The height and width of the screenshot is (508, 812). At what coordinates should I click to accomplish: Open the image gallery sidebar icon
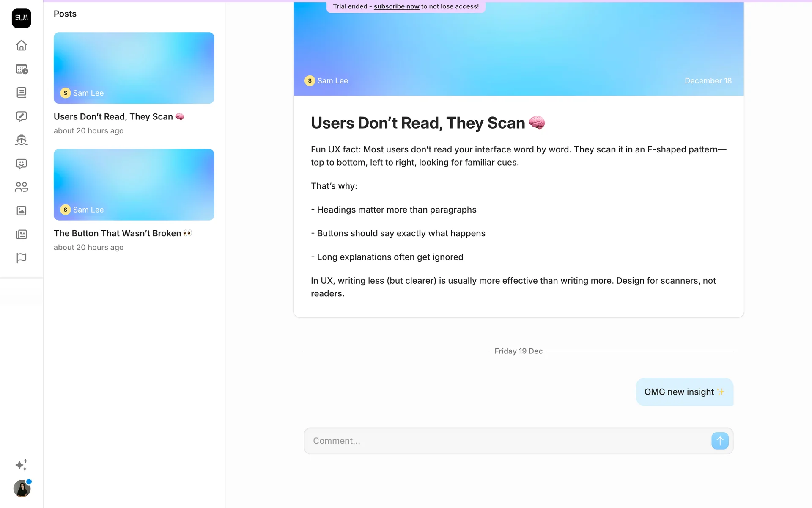(x=21, y=211)
